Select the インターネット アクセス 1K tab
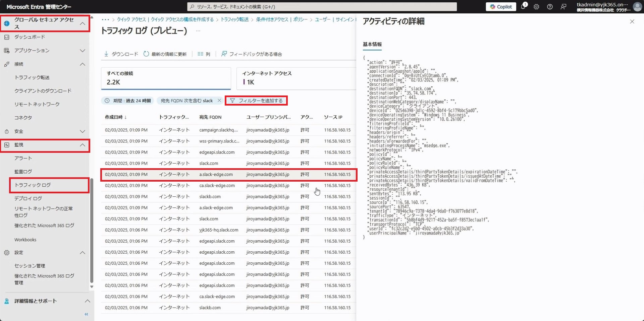644x321 pixels. [297, 78]
